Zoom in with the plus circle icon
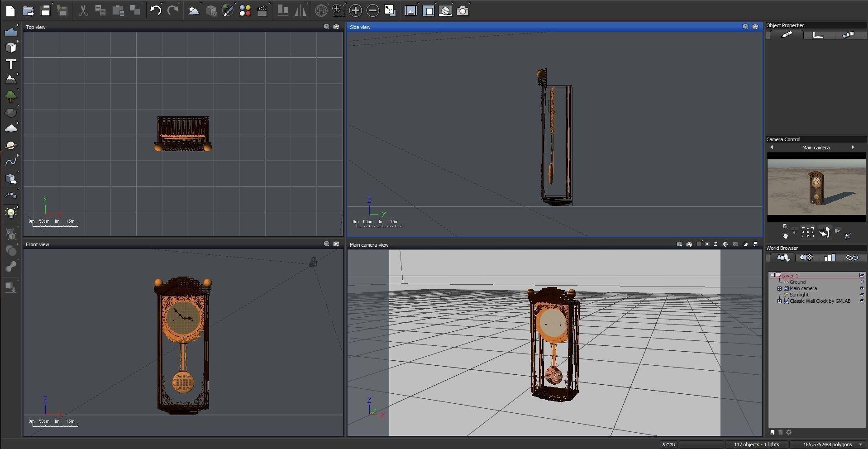 tap(356, 10)
